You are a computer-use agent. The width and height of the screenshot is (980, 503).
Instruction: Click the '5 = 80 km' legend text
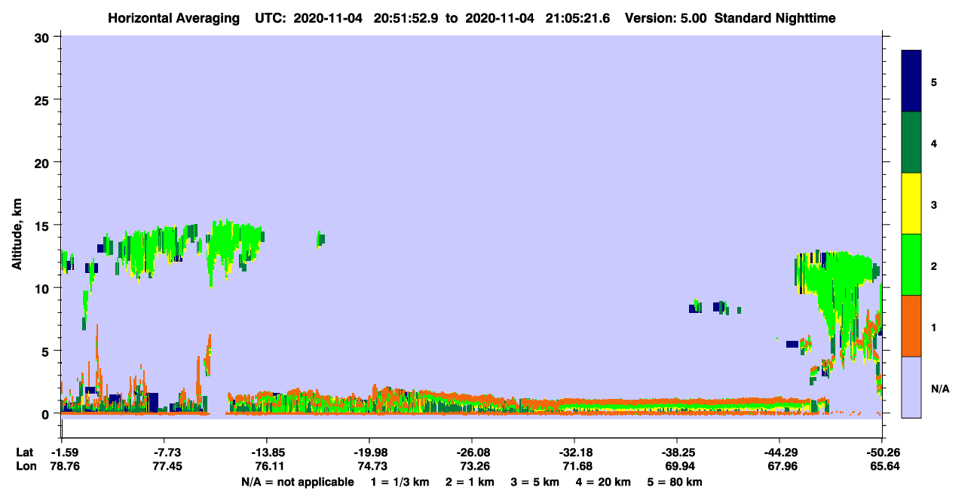tap(675, 482)
